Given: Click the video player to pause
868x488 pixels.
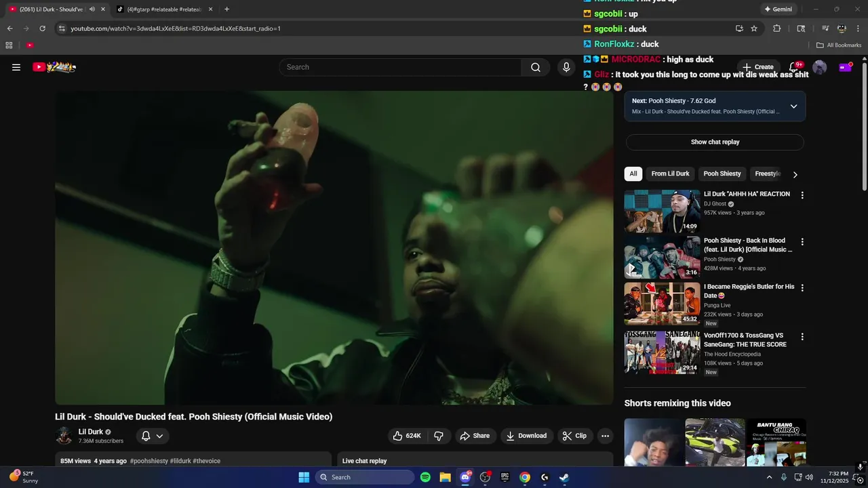Looking at the screenshot, I should [x=334, y=247].
